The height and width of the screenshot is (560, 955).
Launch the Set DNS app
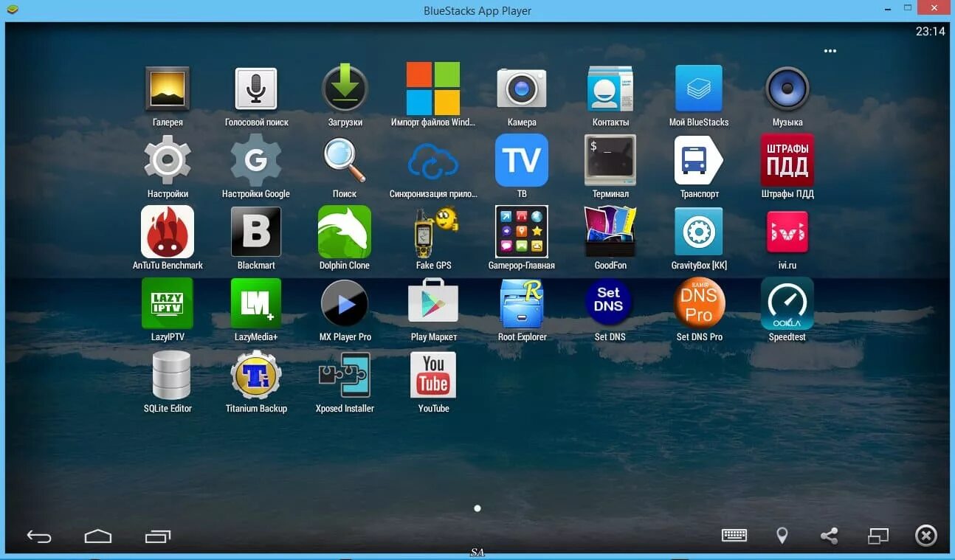pyautogui.click(x=609, y=302)
